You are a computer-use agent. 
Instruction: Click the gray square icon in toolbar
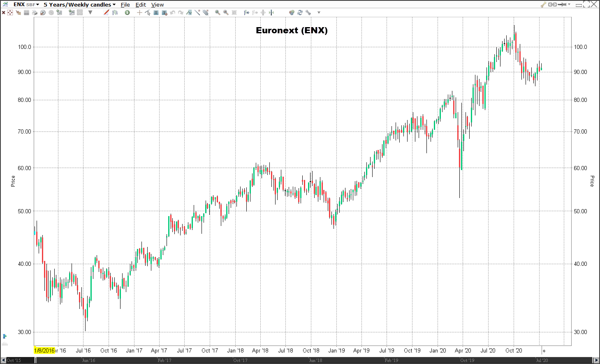click(x=80, y=13)
